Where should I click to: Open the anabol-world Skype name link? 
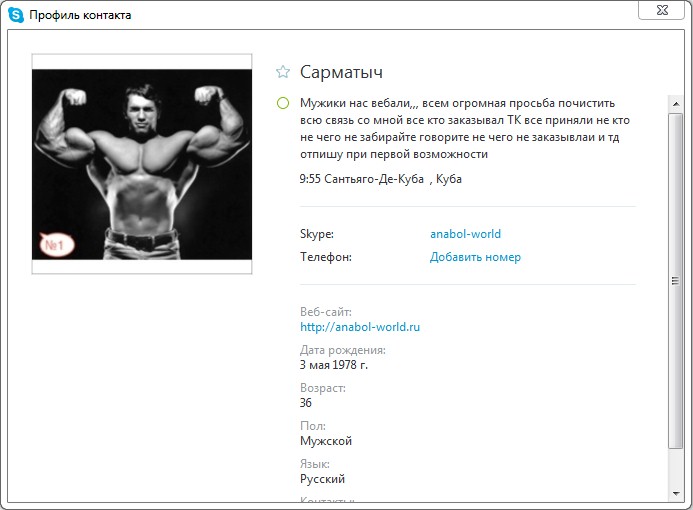[x=465, y=234]
